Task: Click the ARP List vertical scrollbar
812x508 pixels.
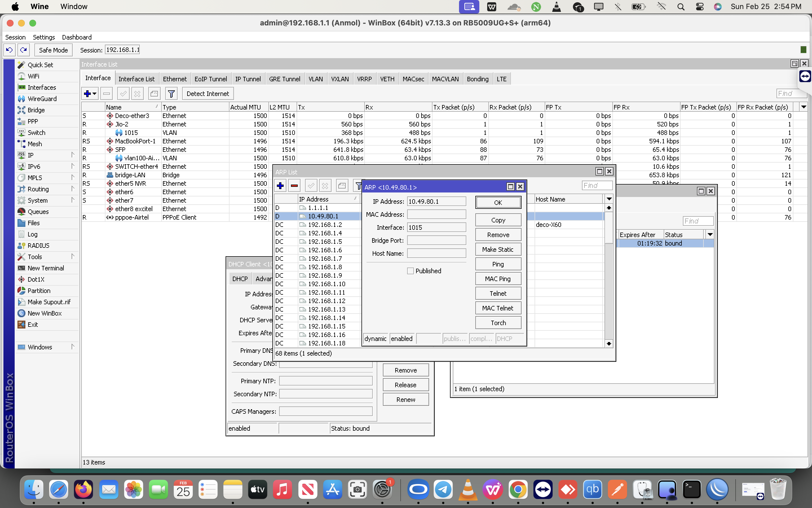Action: (x=609, y=275)
